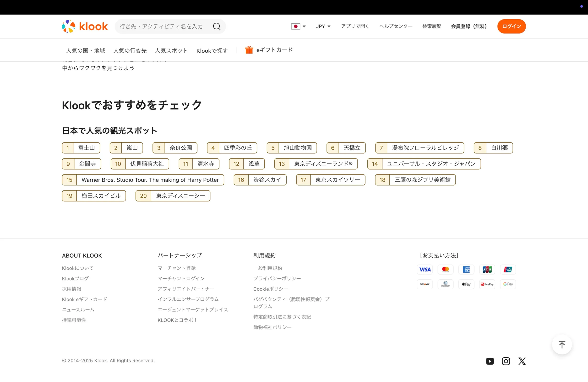The image size is (588, 382).
Task: Select spot 7 湯布院フローラルビレッジ
Action: click(x=420, y=148)
